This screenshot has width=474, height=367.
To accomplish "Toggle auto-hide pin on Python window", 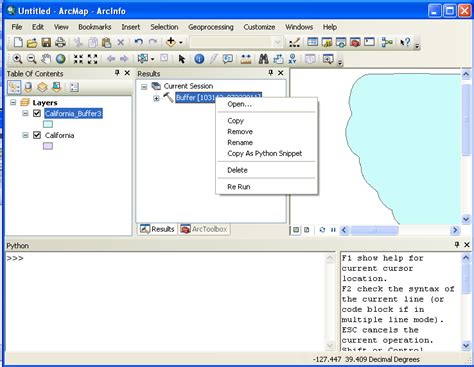I will (x=457, y=245).
